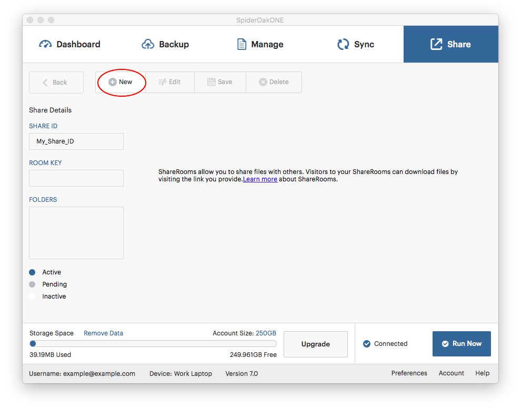Click the 'Connected' status text
This screenshot has width=532, height=419.
pos(391,344)
